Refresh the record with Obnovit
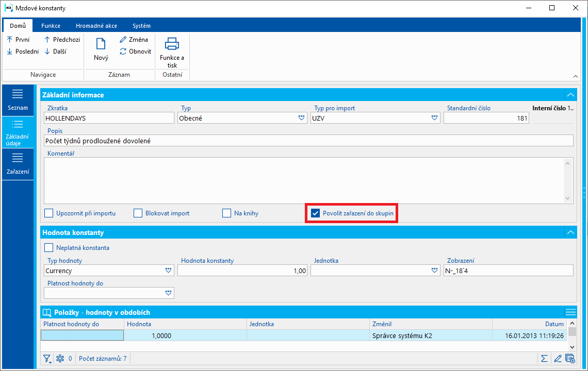588x371 pixels. [135, 52]
